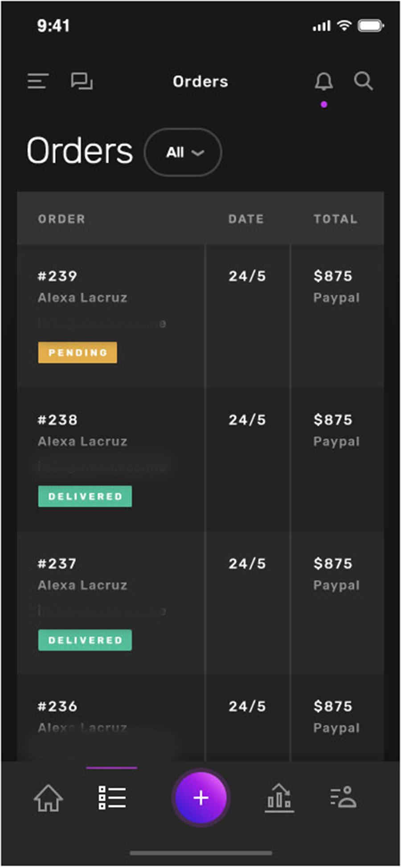This screenshot has height=868, width=401.
Task: Go to Home tab icon
Action: (x=48, y=798)
